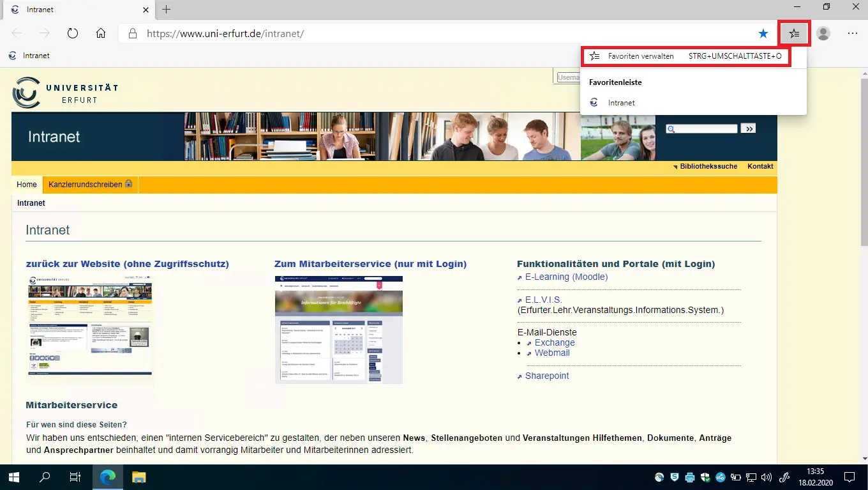This screenshot has width=868, height=490.
Task: Click the blue bookmark star in address bar
Action: point(763,33)
